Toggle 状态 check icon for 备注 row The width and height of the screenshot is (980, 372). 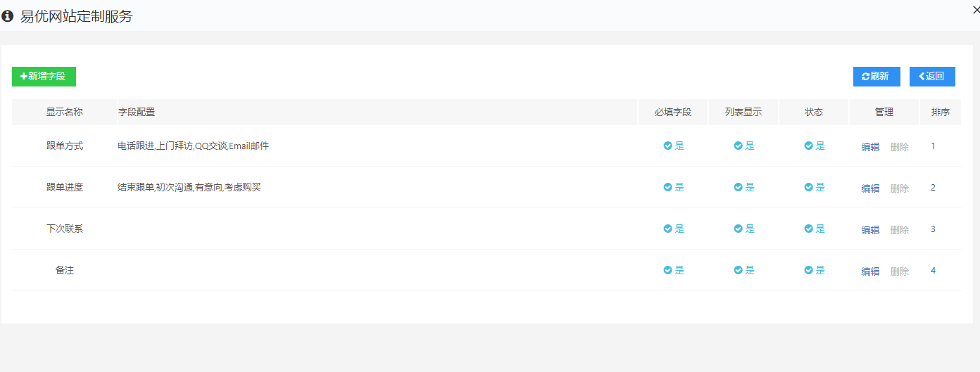point(809,271)
